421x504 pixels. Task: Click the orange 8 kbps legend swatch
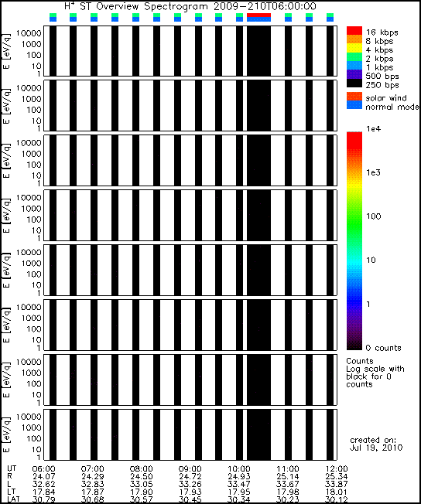click(354, 39)
